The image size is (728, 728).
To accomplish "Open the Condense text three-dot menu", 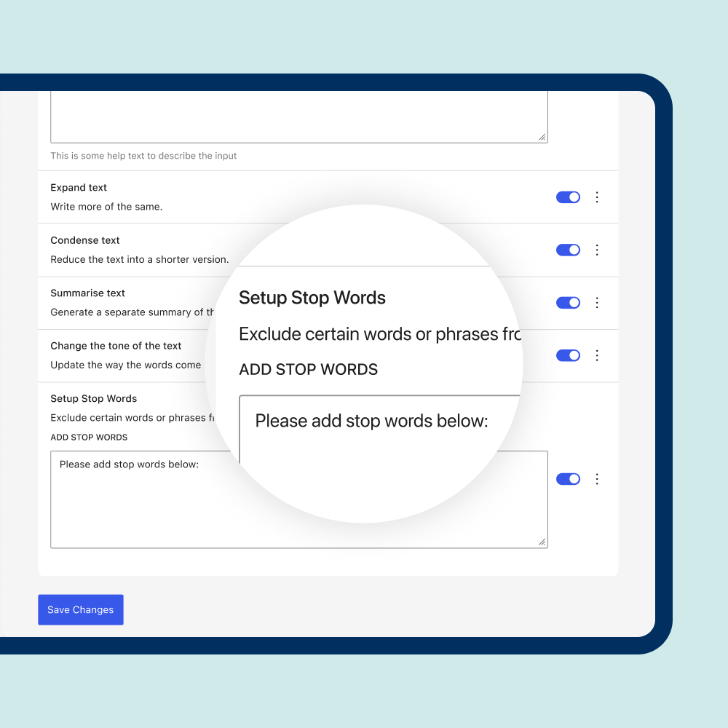I will pyautogui.click(x=597, y=250).
